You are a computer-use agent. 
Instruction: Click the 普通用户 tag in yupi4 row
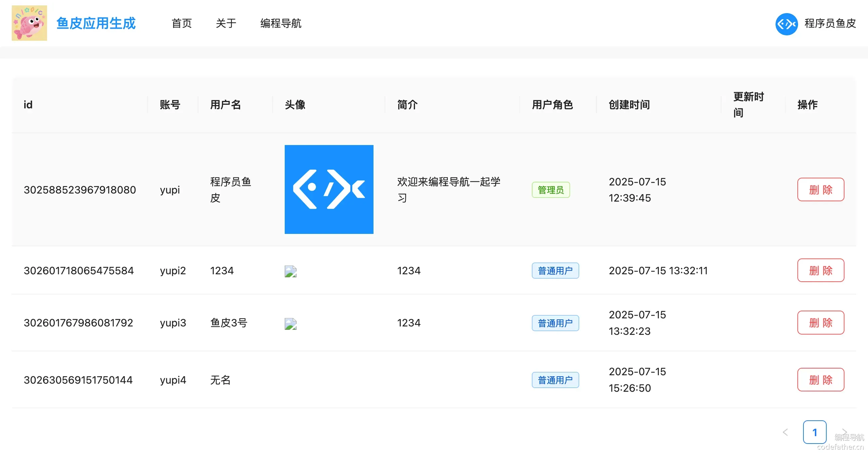[x=555, y=380]
